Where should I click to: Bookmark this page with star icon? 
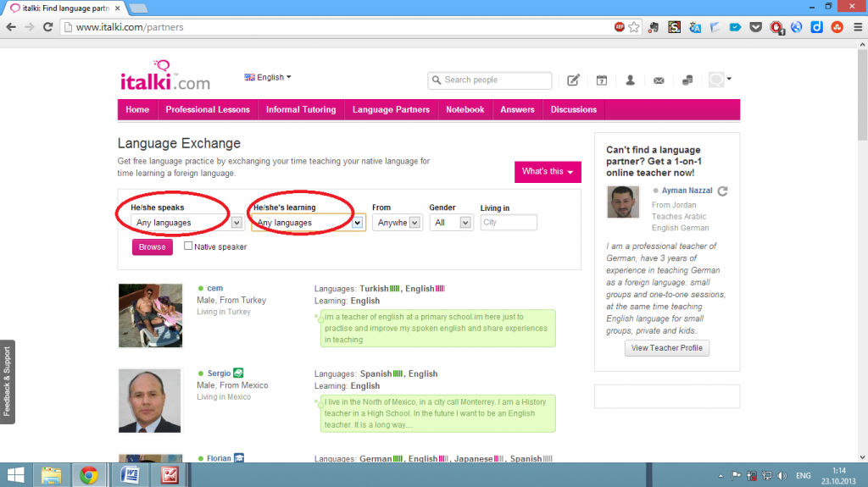(634, 26)
